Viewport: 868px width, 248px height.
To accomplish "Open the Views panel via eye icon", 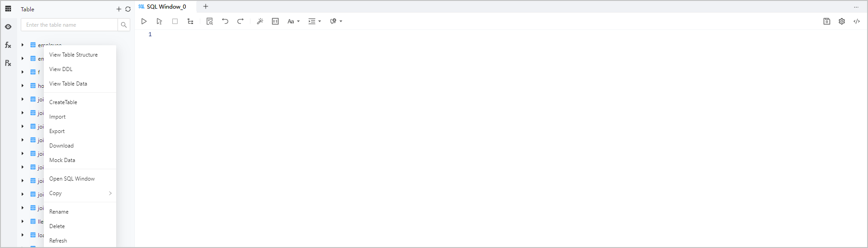I will (8, 27).
